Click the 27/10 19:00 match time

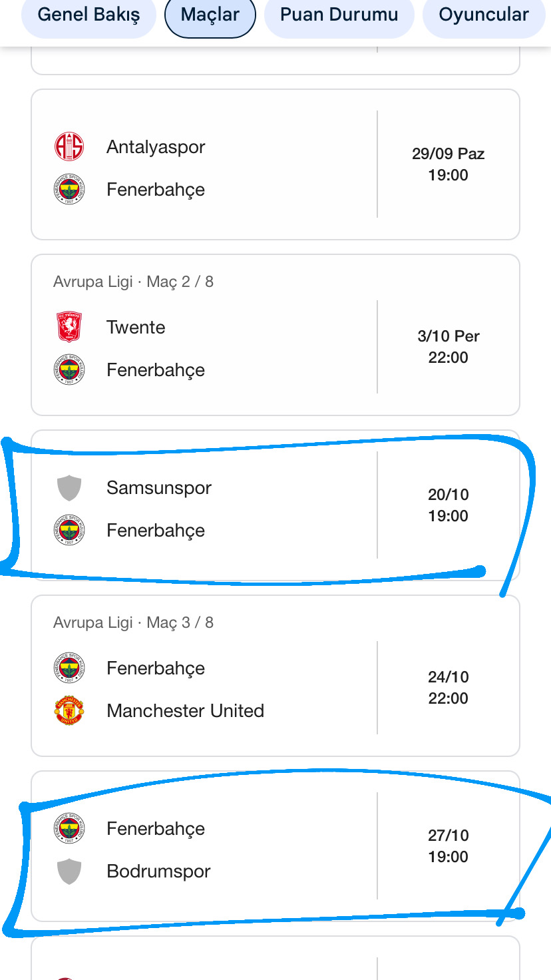pyautogui.click(x=448, y=846)
